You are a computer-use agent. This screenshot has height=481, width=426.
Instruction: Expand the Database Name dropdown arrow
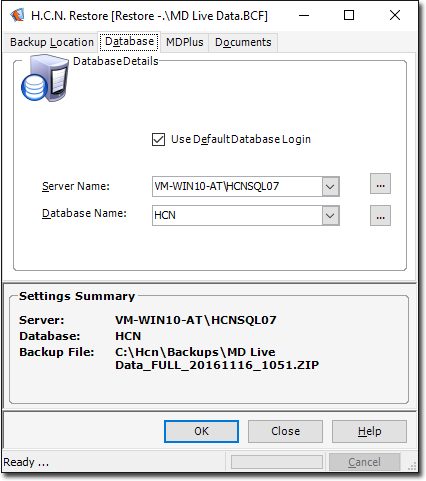point(330,216)
